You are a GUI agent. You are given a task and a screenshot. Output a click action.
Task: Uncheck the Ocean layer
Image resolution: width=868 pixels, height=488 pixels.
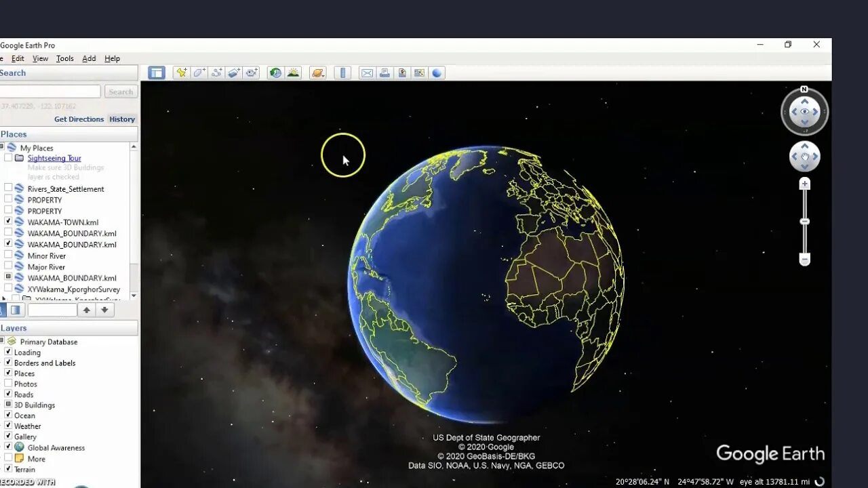(8, 415)
